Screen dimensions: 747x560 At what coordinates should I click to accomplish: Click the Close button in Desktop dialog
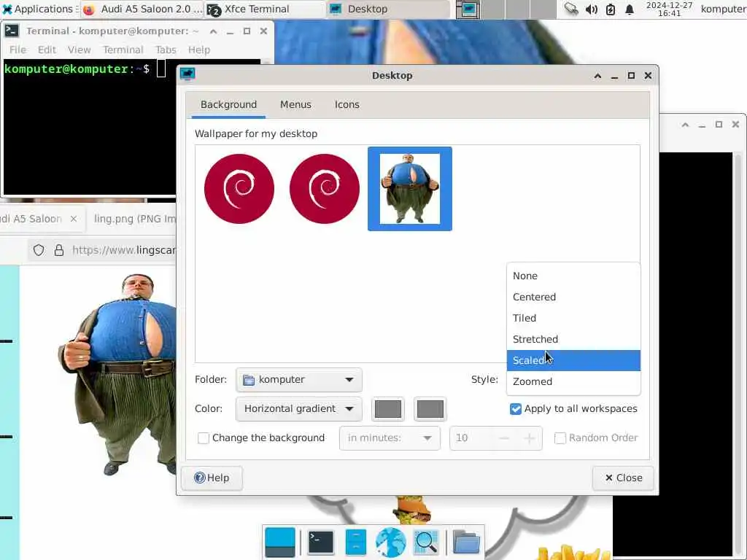click(x=623, y=478)
